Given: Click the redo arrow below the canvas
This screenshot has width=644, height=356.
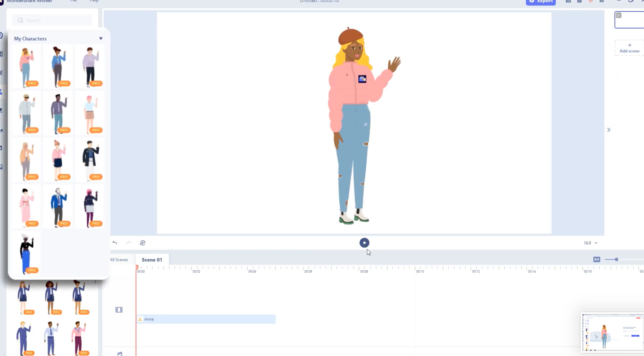Looking at the screenshot, I should (128, 243).
